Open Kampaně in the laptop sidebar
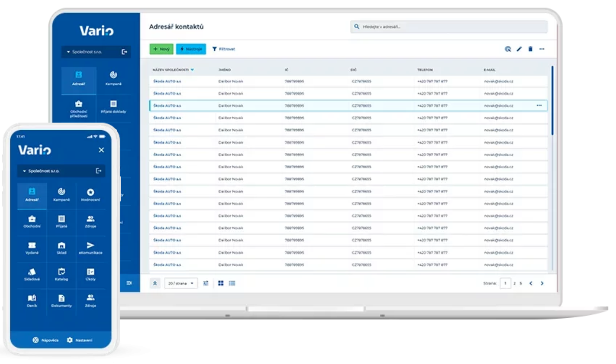Viewport: 616px width, 364px height. point(113,79)
